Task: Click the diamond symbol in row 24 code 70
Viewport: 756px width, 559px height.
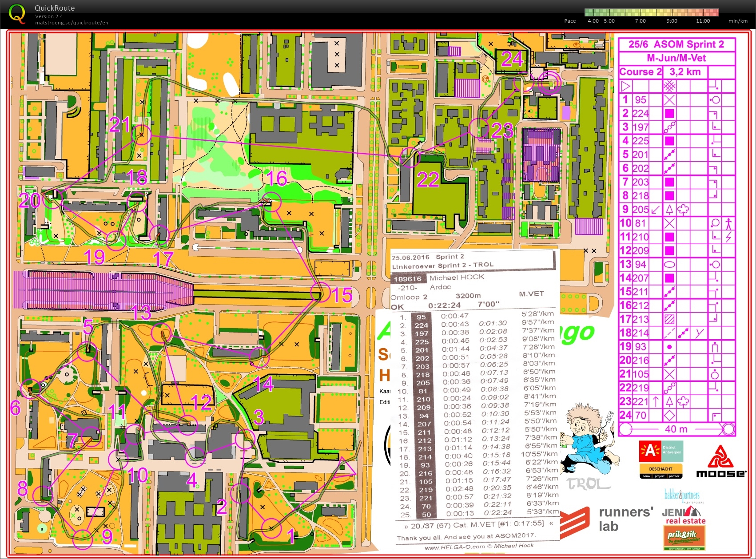Action: (669, 416)
